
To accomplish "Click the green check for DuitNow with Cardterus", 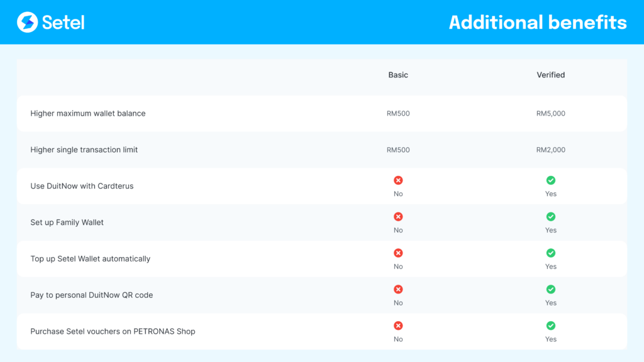I will click(551, 180).
